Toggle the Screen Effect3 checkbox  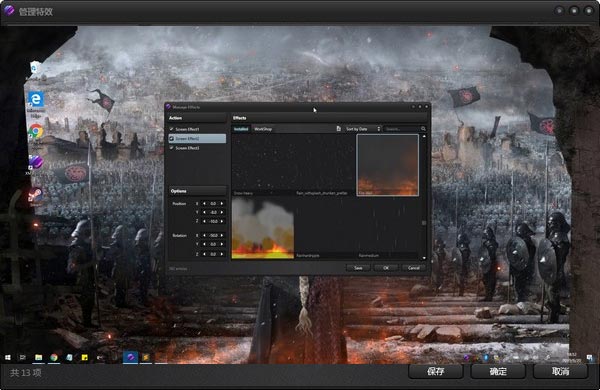(171, 148)
